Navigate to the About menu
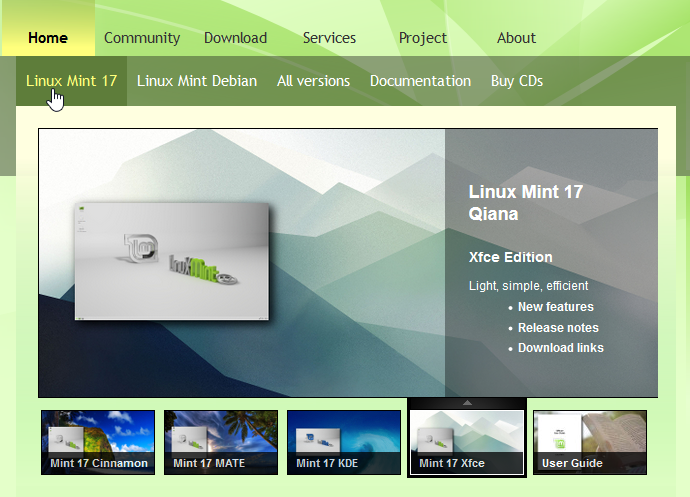690x497 pixels. 516,38
